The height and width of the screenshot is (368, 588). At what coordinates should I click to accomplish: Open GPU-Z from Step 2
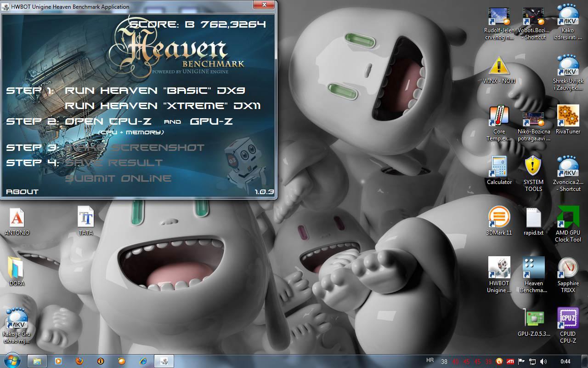point(211,121)
